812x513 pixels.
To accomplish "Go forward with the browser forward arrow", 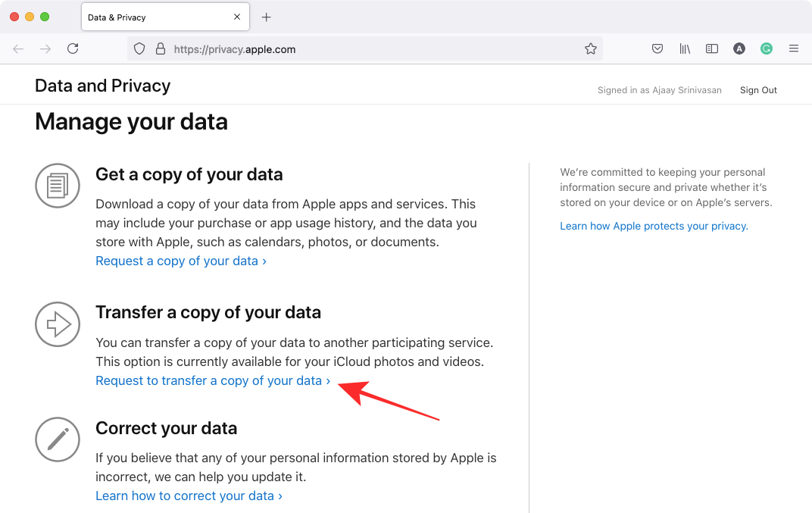I will click(45, 48).
